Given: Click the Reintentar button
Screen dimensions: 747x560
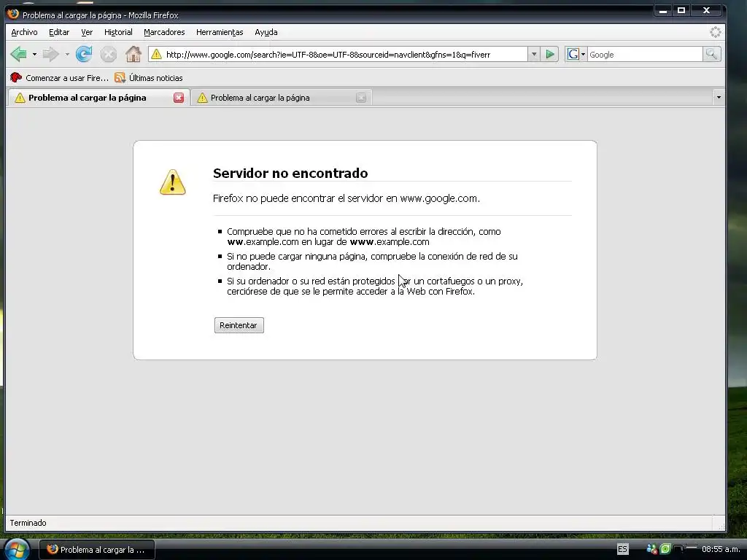Looking at the screenshot, I should 239,325.
